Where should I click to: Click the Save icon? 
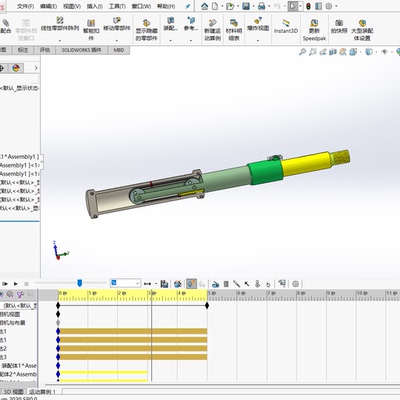coord(246,6)
